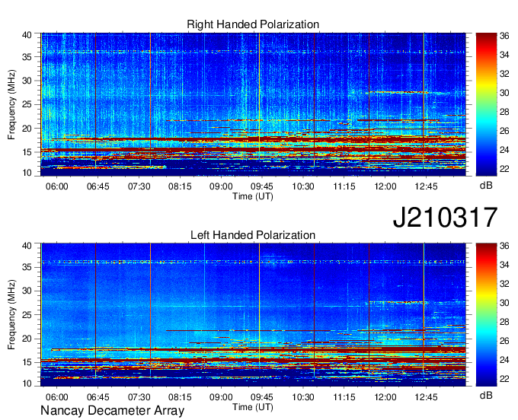Select the J210317 observation label

coord(445,218)
